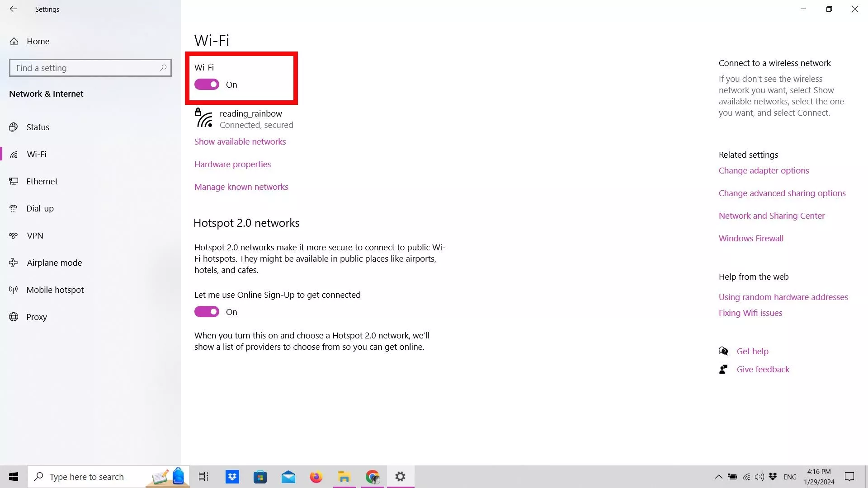Screen dimensions: 868x488
Task: Expand hidden system tray icons chevron
Action: [x=718, y=477]
